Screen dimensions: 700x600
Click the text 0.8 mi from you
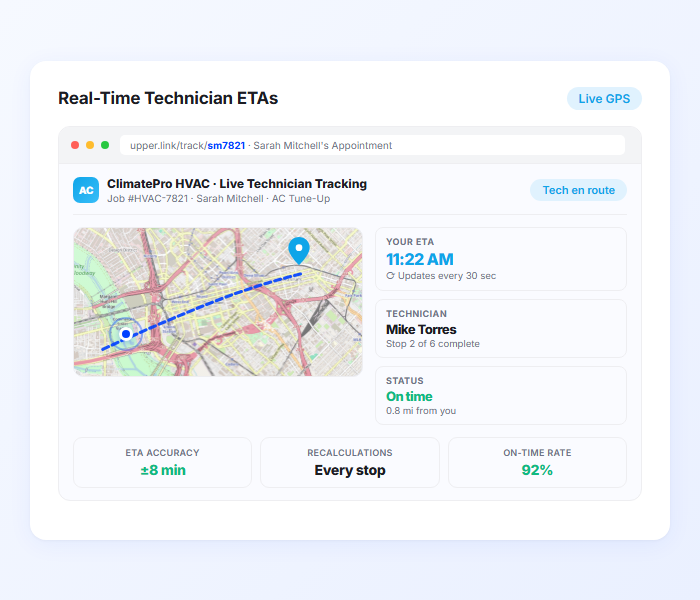click(421, 411)
